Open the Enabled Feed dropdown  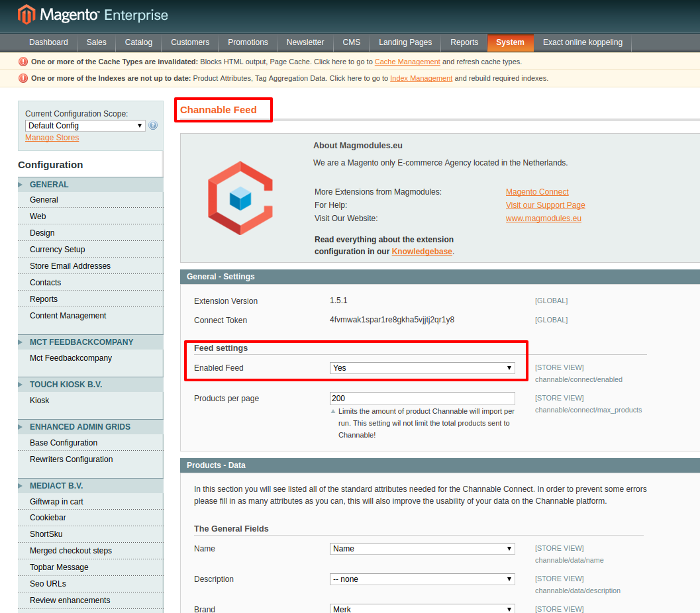click(x=422, y=367)
